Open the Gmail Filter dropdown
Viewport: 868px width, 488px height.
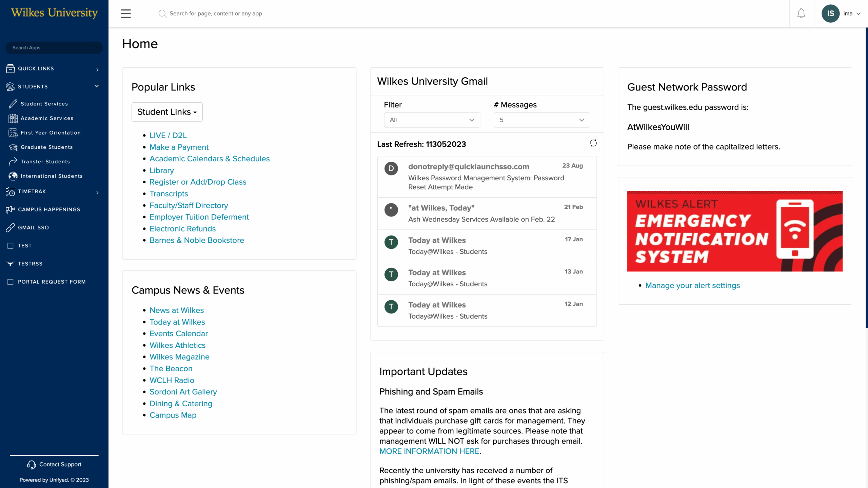click(432, 120)
